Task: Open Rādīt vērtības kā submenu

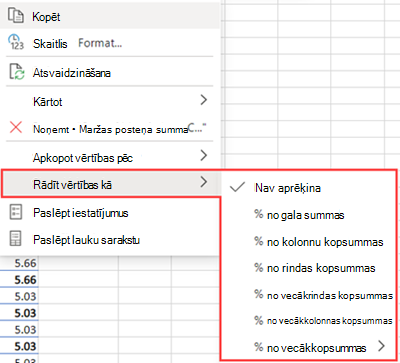Action: 111,184
